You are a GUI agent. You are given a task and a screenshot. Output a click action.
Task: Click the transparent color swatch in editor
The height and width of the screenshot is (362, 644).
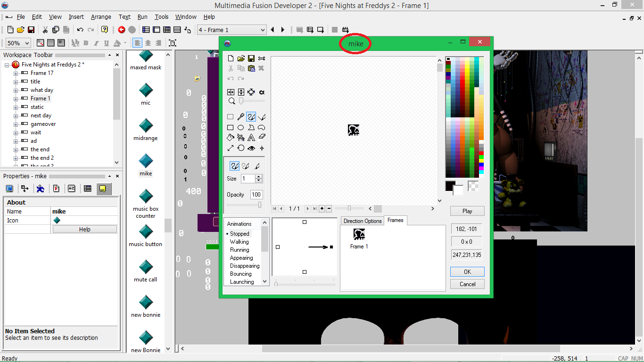click(x=473, y=186)
